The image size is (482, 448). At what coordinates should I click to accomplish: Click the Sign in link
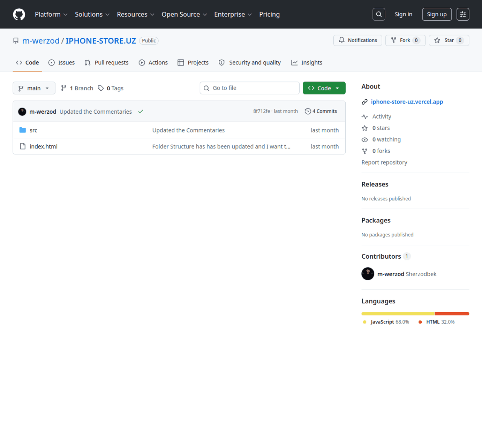pyautogui.click(x=403, y=14)
